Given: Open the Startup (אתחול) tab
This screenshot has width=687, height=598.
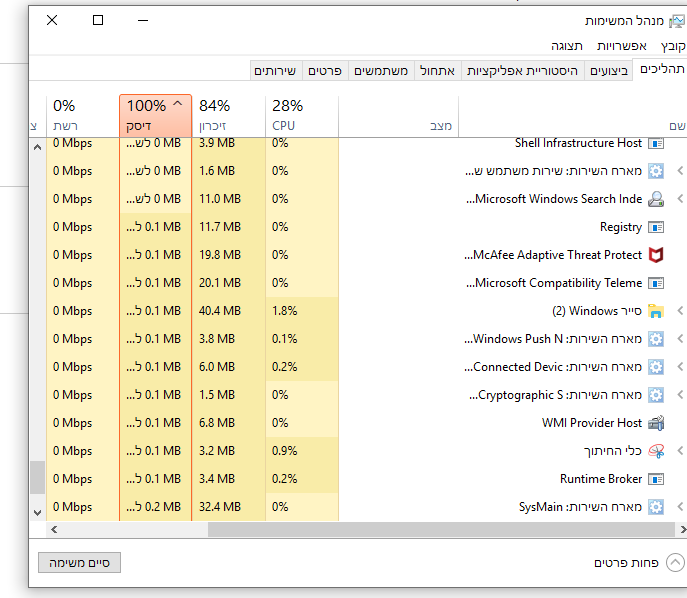Looking at the screenshot, I should [437, 71].
